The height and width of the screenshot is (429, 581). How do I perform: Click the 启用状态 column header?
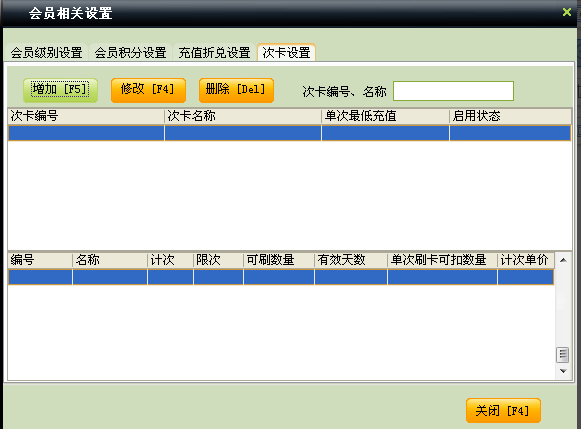(510, 116)
